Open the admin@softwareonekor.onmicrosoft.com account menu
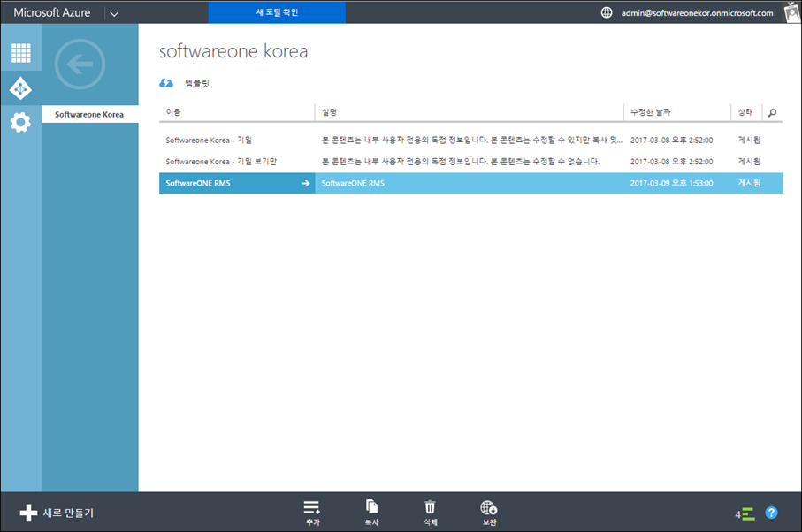This screenshot has width=802, height=532. (697, 12)
